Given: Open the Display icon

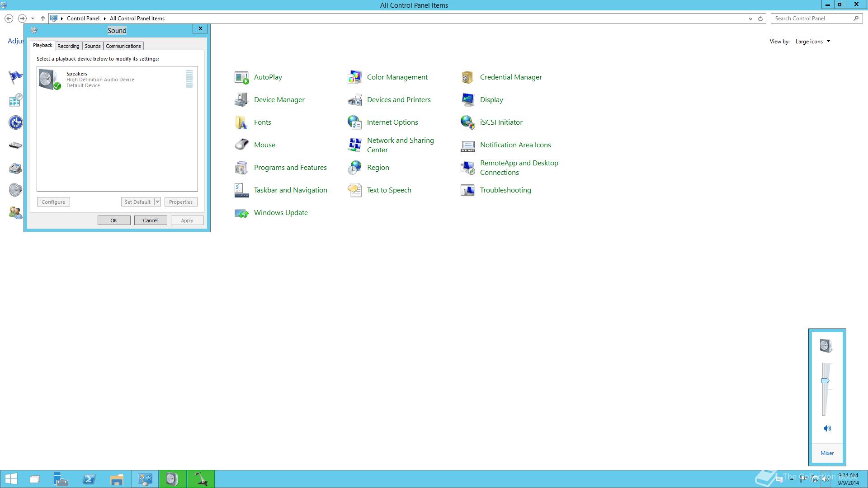Looking at the screenshot, I should (468, 100).
